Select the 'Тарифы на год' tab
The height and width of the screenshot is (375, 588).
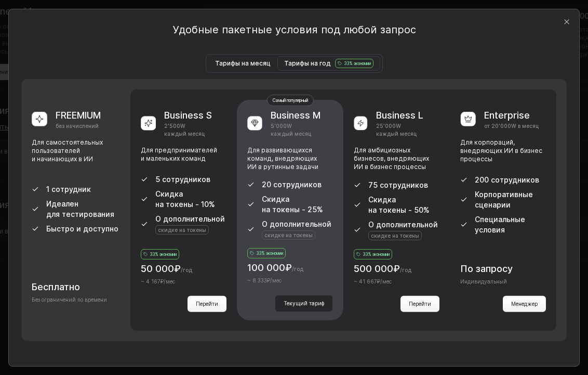(x=308, y=63)
